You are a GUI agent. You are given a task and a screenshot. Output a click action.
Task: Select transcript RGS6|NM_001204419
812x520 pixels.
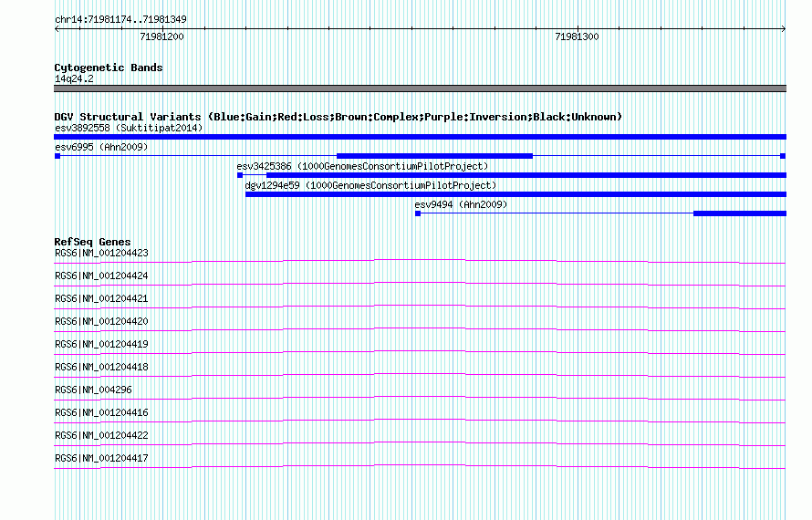101,345
